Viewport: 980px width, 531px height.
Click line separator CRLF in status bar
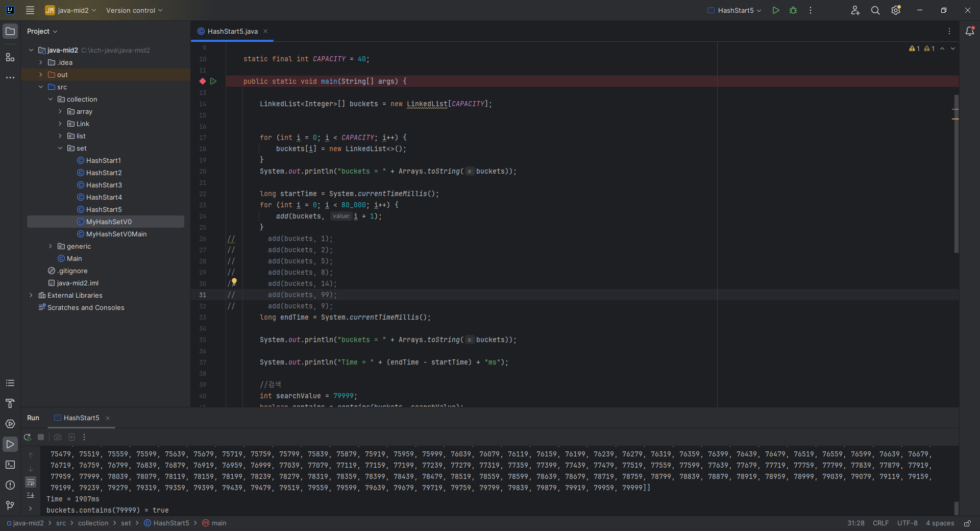click(880, 523)
